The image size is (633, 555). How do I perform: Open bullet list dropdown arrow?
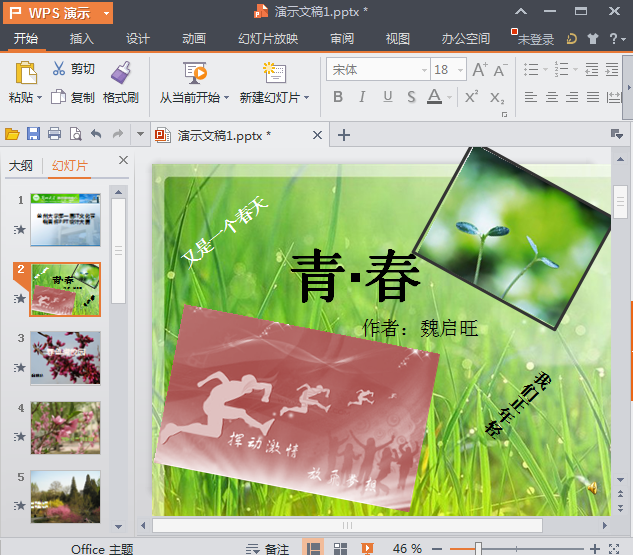pyautogui.click(x=545, y=69)
